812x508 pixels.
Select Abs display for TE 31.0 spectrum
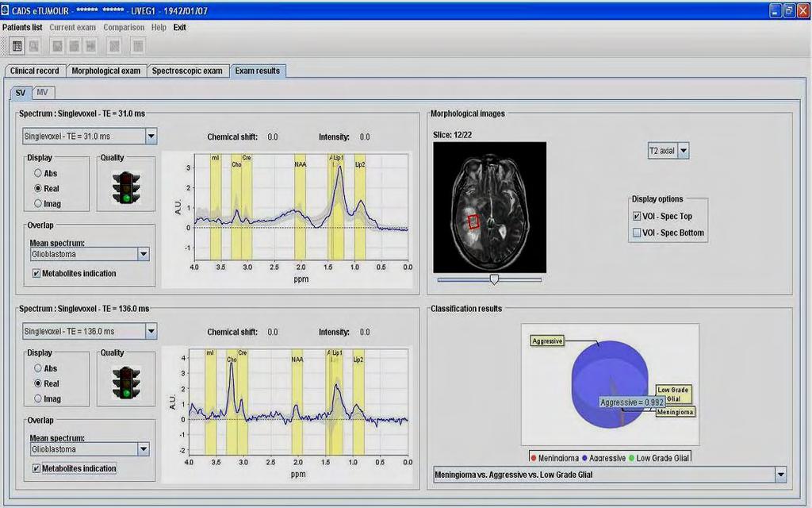tap(38, 173)
